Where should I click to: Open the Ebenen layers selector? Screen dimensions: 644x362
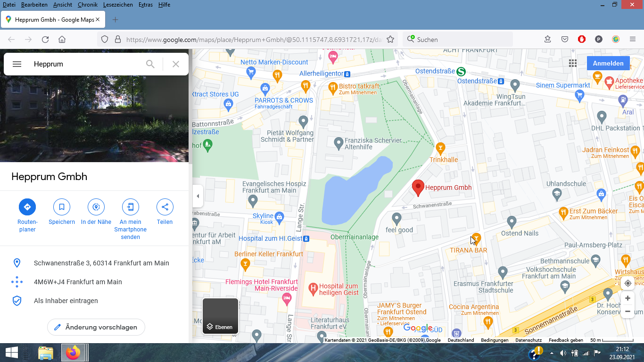tap(220, 316)
